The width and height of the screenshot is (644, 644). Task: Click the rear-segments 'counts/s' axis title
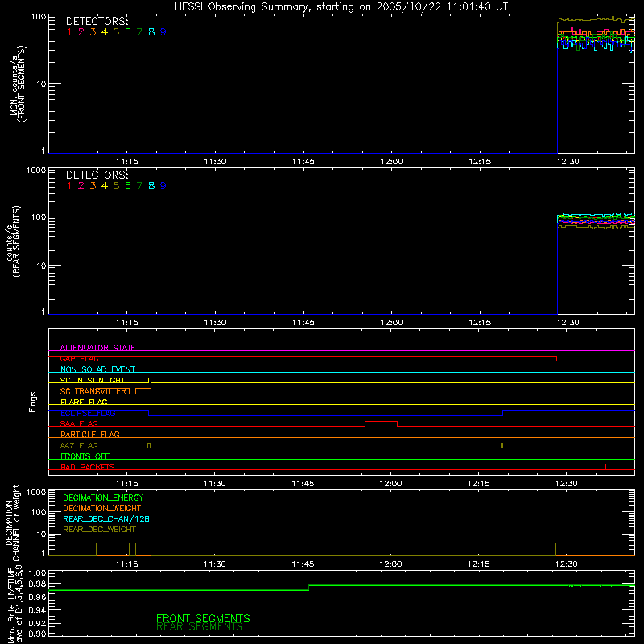pos(13,242)
